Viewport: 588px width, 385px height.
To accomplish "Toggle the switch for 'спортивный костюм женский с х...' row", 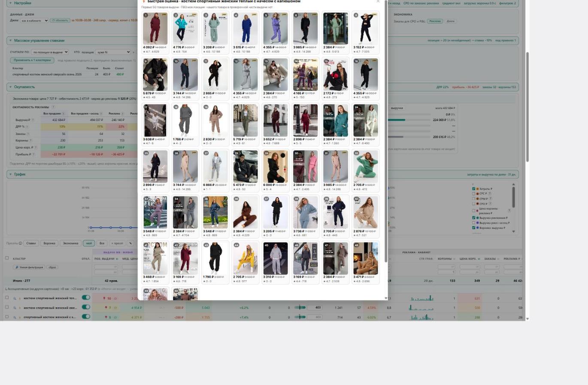I will point(86,317).
